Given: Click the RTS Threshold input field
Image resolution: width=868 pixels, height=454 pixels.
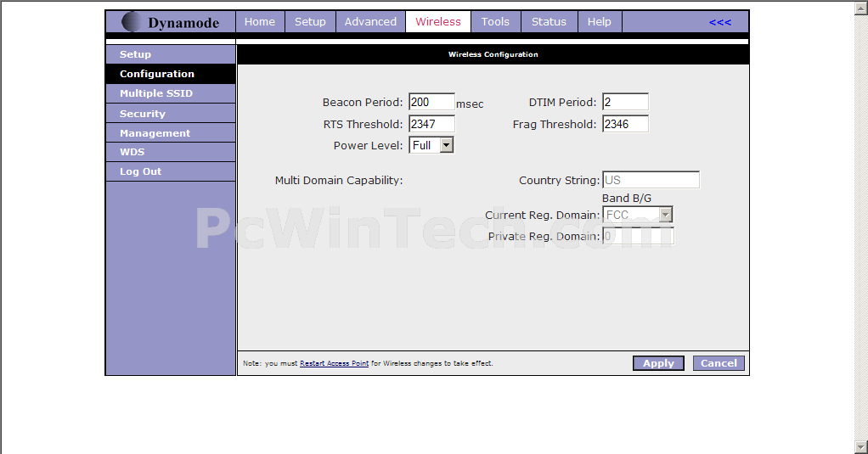Looking at the screenshot, I should [x=431, y=124].
